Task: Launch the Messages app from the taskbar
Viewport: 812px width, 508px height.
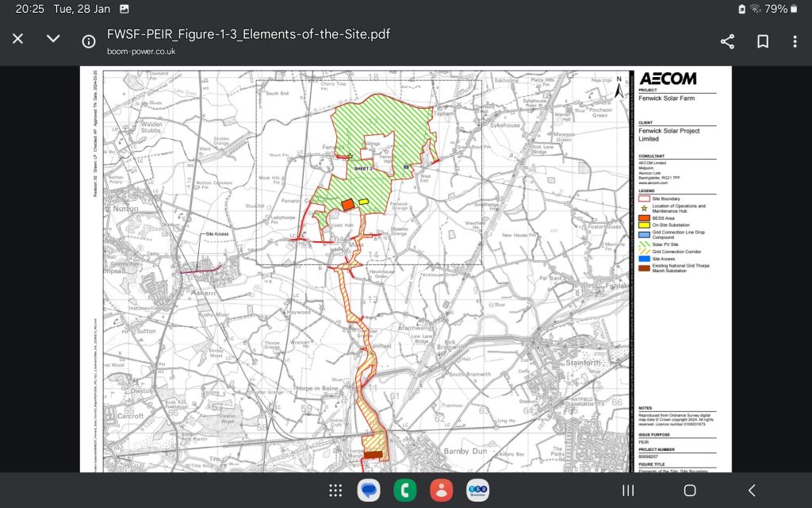Action: pos(369,491)
